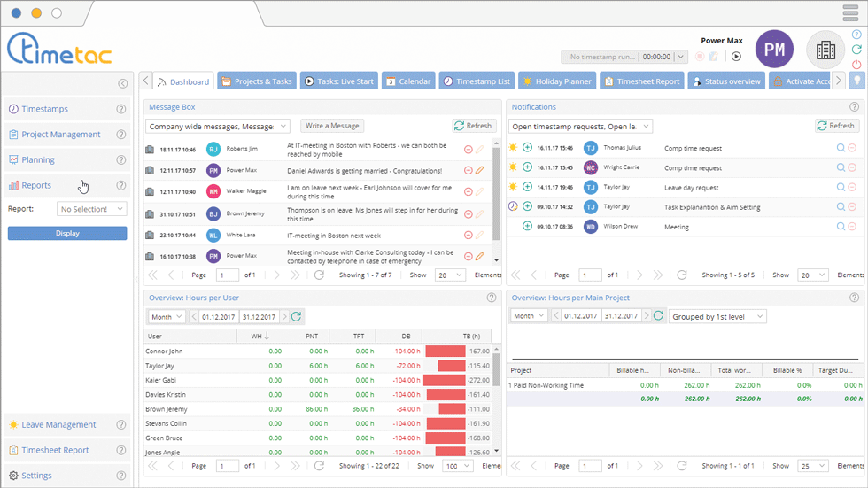Click the Notifications page number field
This screenshot has width=868, height=488.
pos(590,275)
